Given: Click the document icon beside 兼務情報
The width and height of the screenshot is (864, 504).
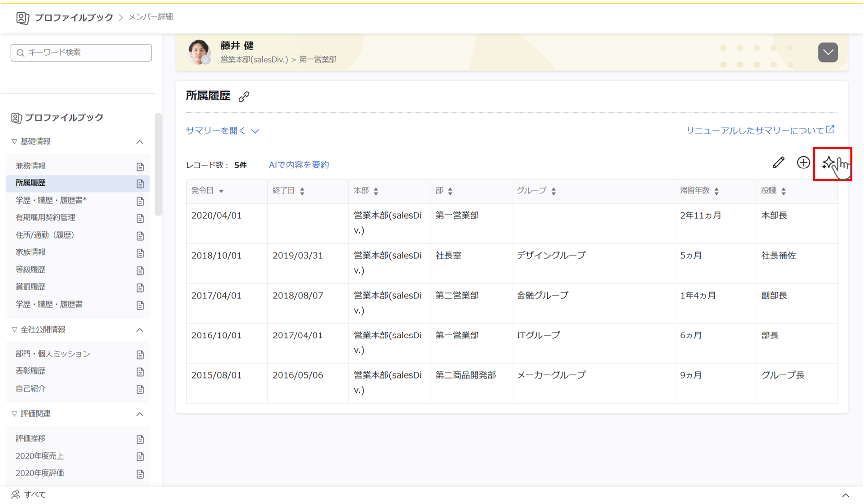Looking at the screenshot, I should click(140, 166).
